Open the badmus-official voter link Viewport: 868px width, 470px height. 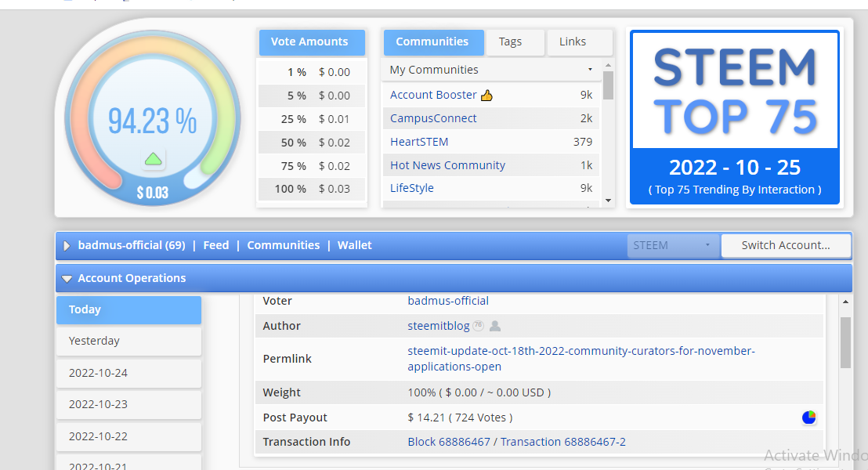pos(448,301)
